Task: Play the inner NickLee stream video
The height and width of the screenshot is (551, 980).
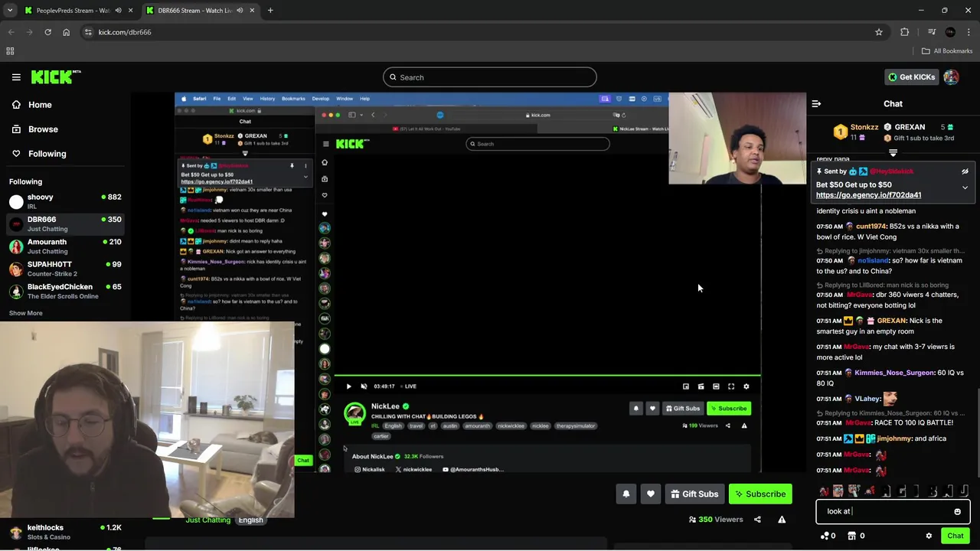Action: [348, 386]
